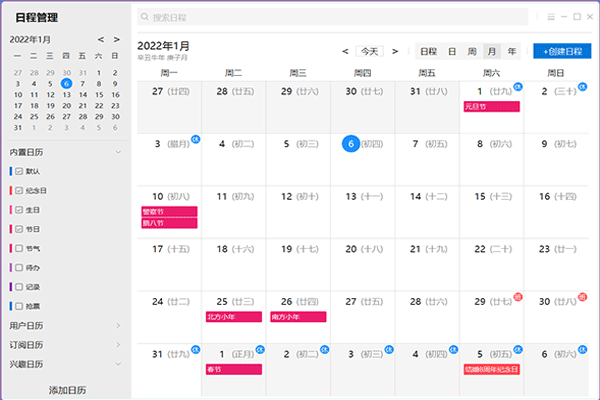Expand the 订阅日历 section
The image size is (600, 400).
tap(118, 344)
